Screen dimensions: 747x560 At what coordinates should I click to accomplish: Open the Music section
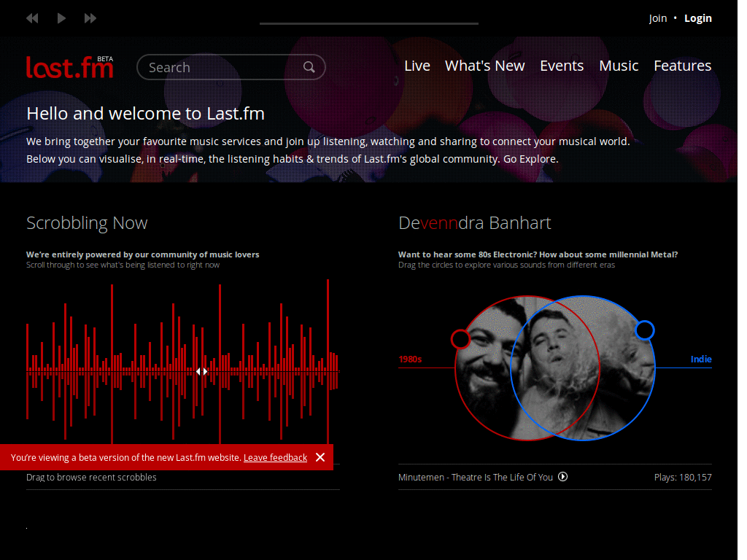pyautogui.click(x=619, y=66)
